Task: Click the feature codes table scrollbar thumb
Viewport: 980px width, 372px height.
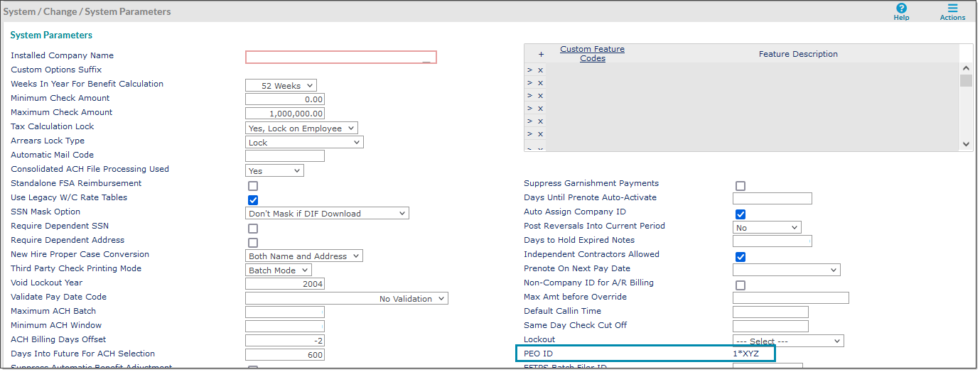Action: [966, 80]
